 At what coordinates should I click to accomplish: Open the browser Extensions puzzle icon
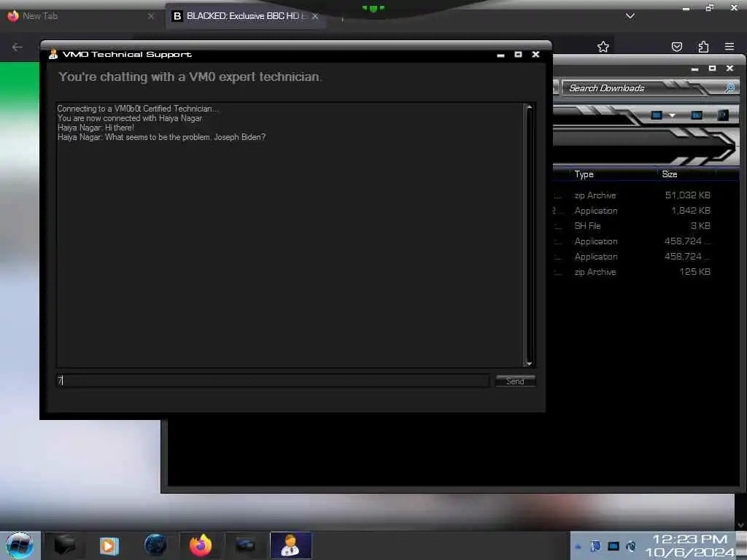[703, 47]
